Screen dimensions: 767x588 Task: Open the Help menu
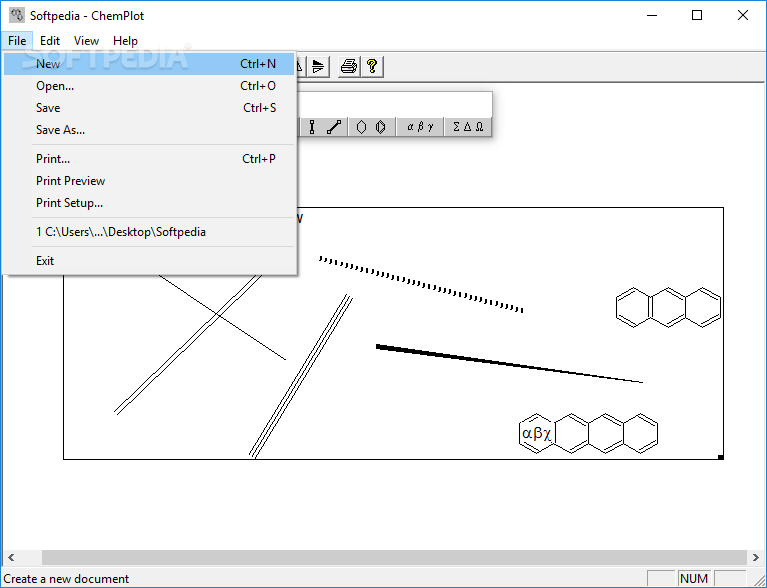pos(125,41)
